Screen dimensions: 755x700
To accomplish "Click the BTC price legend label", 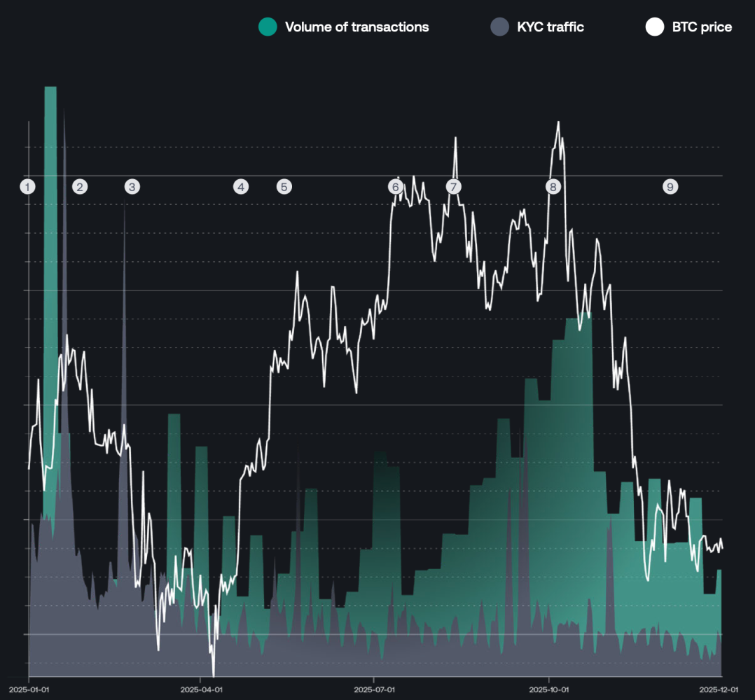I will coord(702,27).
